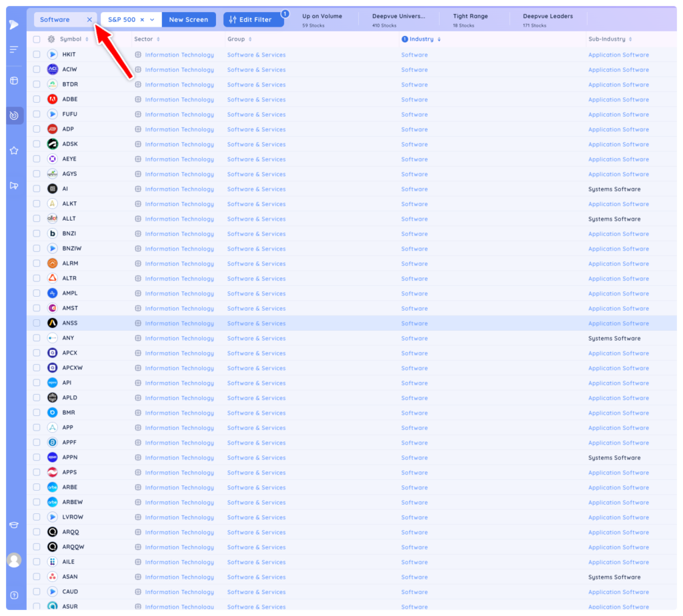Check the ADBE row checkbox
The width and height of the screenshot is (683, 616).
pyautogui.click(x=37, y=99)
